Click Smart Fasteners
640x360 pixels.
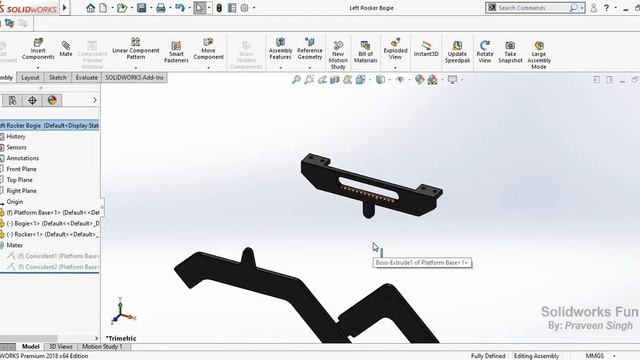[x=176, y=52]
